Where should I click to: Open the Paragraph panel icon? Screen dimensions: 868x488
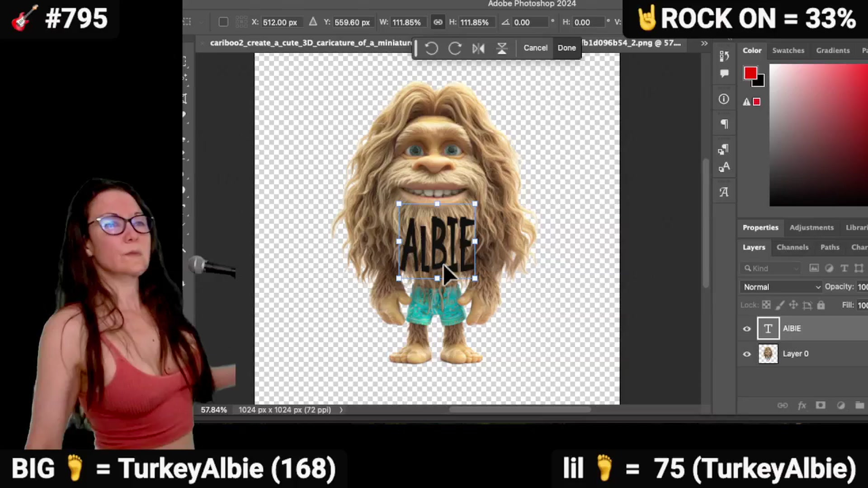724,124
